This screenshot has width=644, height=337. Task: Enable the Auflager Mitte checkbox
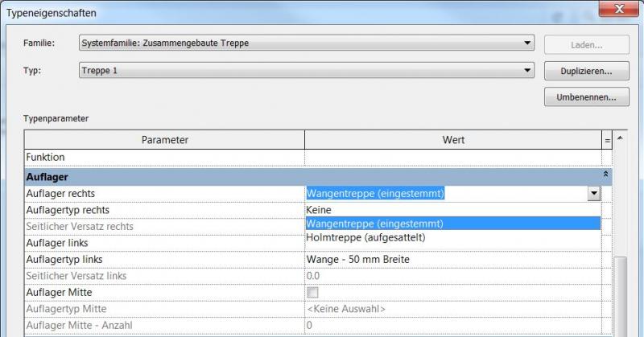(312, 293)
